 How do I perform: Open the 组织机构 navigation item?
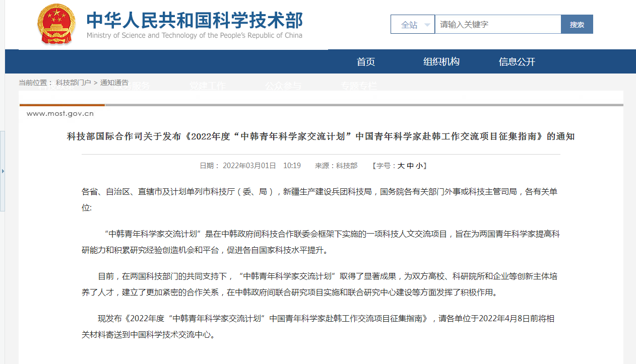(x=441, y=62)
